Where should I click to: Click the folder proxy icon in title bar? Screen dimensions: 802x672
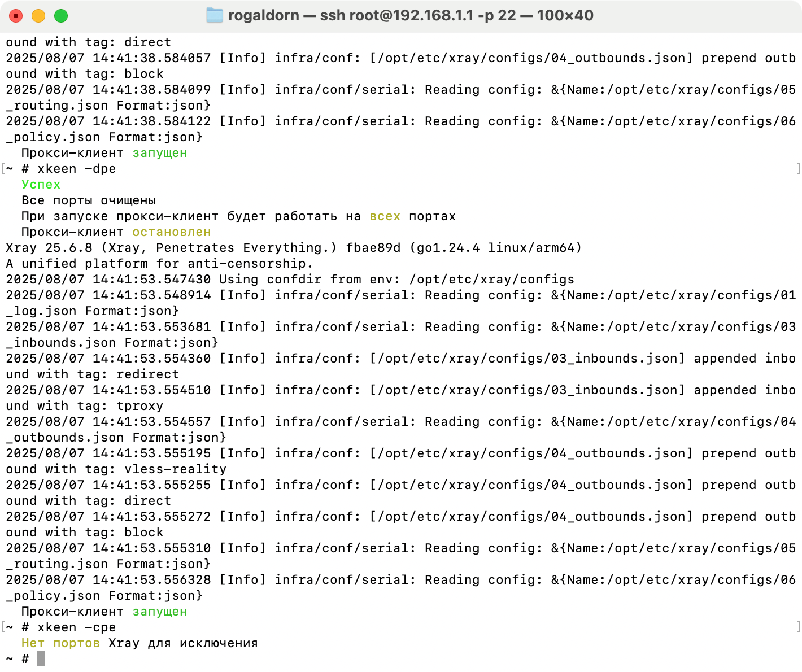pos(215,15)
